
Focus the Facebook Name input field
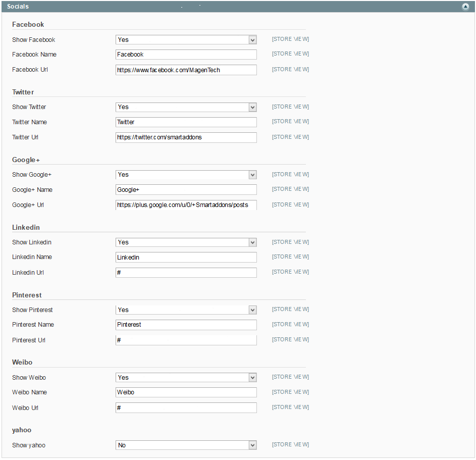point(186,55)
